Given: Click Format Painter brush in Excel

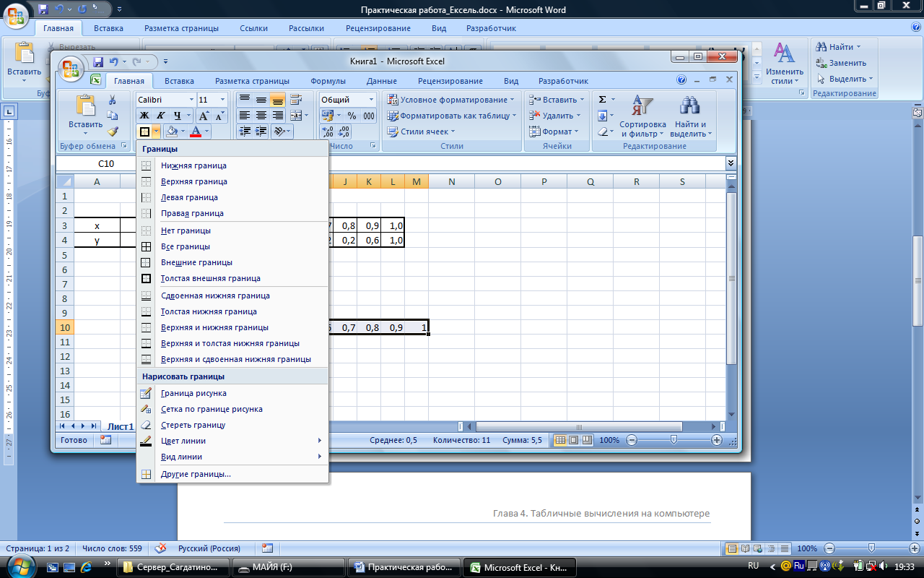Looking at the screenshot, I should (113, 131).
